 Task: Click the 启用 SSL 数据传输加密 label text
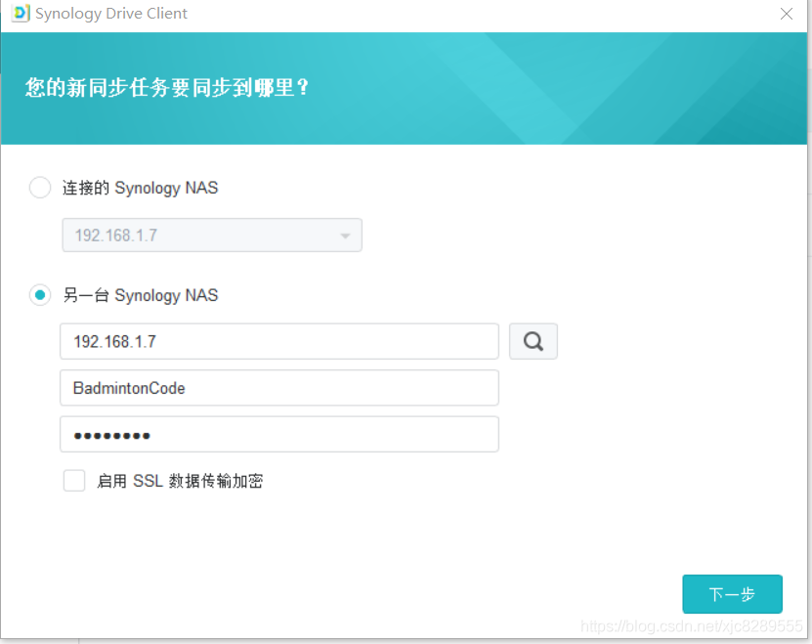(x=180, y=481)
